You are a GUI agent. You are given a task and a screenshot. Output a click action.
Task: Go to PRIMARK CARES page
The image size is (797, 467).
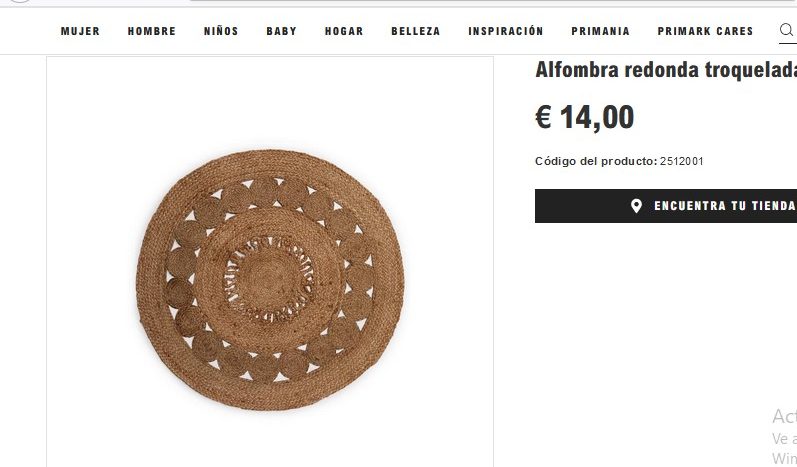(705, 31)
